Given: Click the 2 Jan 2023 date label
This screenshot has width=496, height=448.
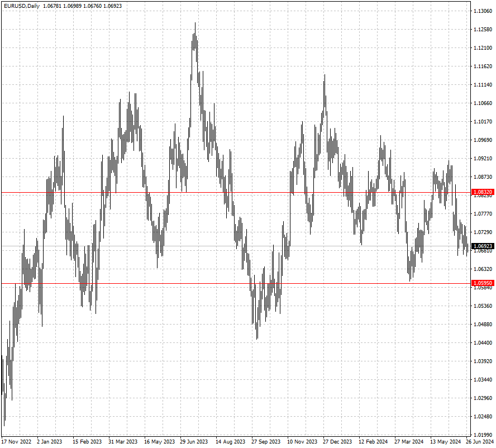Looking at the screenshot, I should point(49,441).
